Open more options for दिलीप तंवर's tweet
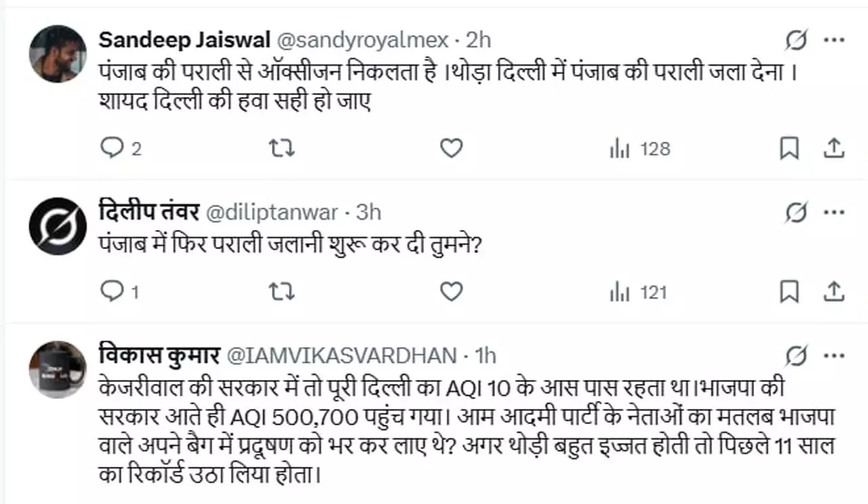Image resolution: width=868 pixels, height=504 pixels. (833, 213)
